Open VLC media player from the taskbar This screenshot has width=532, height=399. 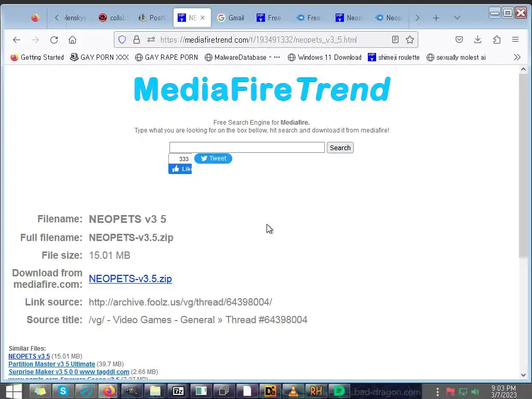pyautogui.click(x=293, y=391)
